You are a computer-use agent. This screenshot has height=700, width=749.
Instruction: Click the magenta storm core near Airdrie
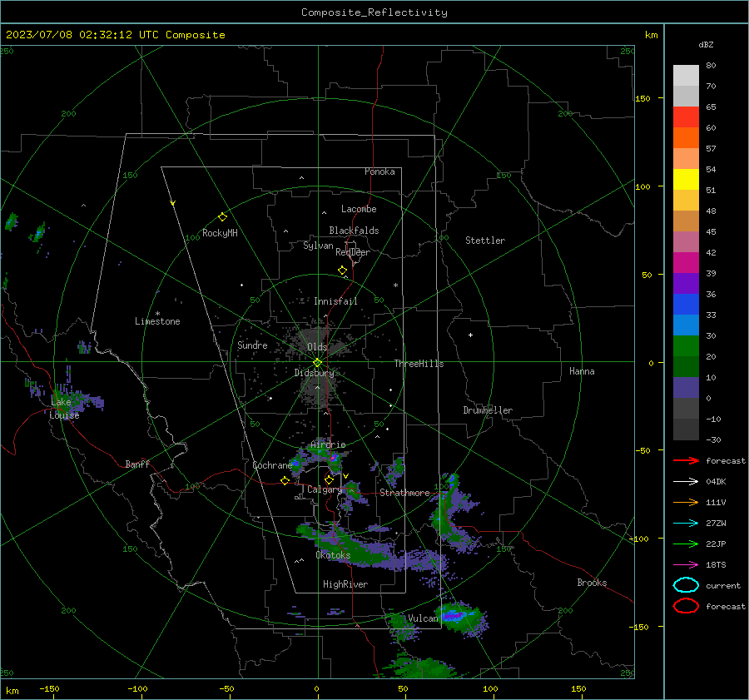click(334, 458)
